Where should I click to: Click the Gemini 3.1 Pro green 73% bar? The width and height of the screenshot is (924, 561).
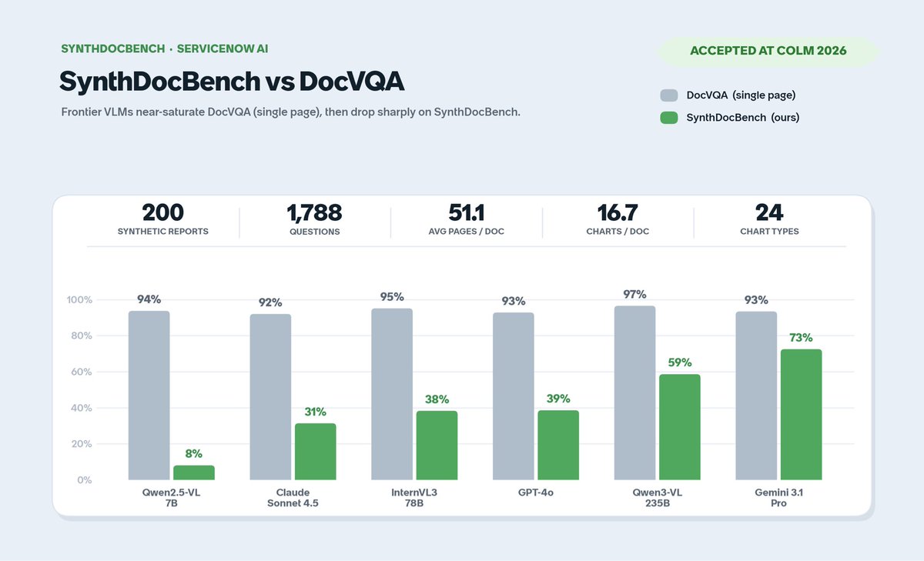pyautogui.click(x=802, y=415)
